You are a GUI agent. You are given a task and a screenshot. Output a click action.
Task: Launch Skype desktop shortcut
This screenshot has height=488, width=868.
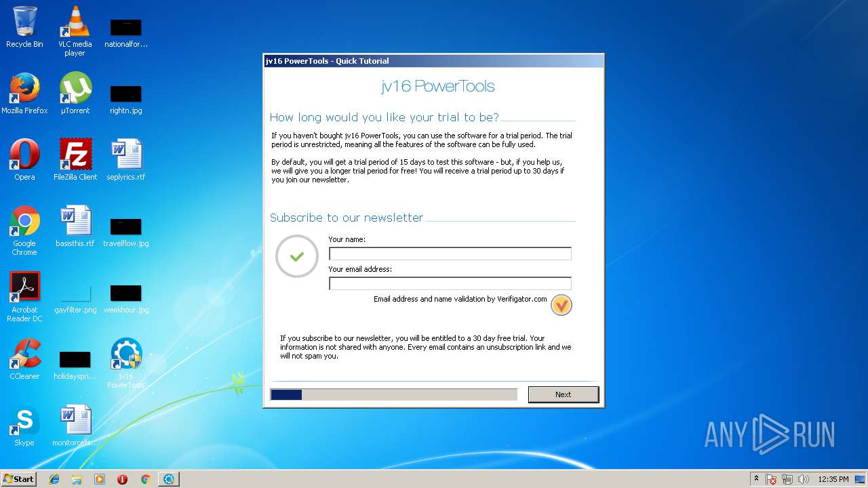(x=24, y=426)
